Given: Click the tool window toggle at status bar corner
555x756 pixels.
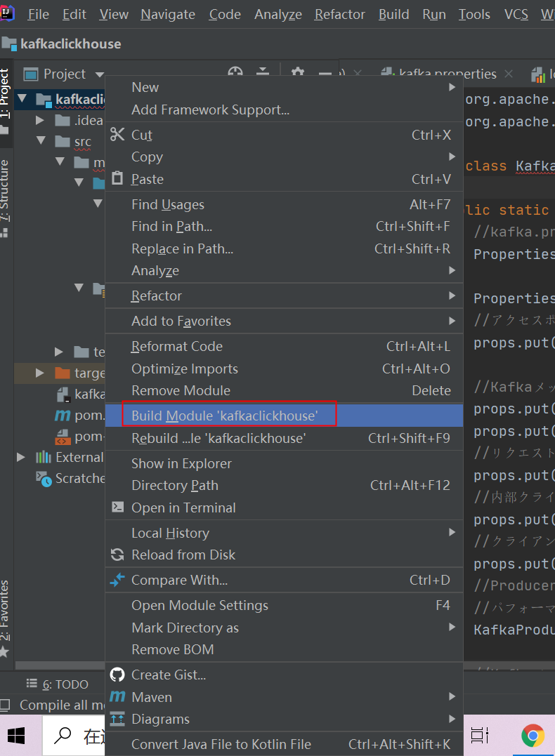Looking at the screenshot, I should (x=5, y=705).
